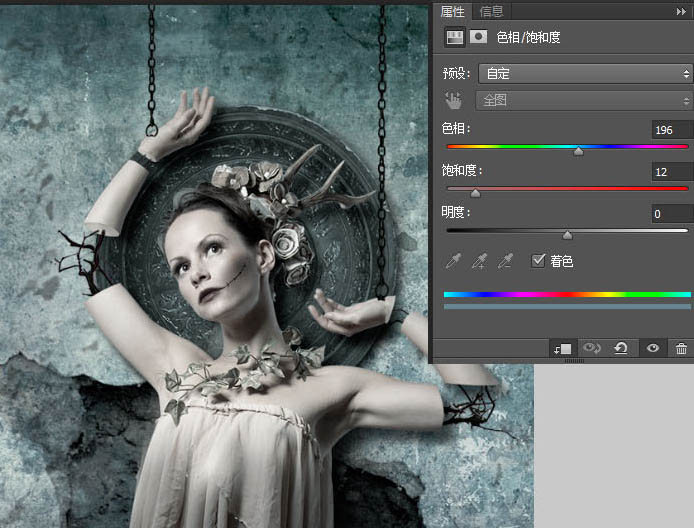Click the 明度 lightness slider handle
Screen dimensions: 694x528
pyautogui.click(x=567, y=235)
